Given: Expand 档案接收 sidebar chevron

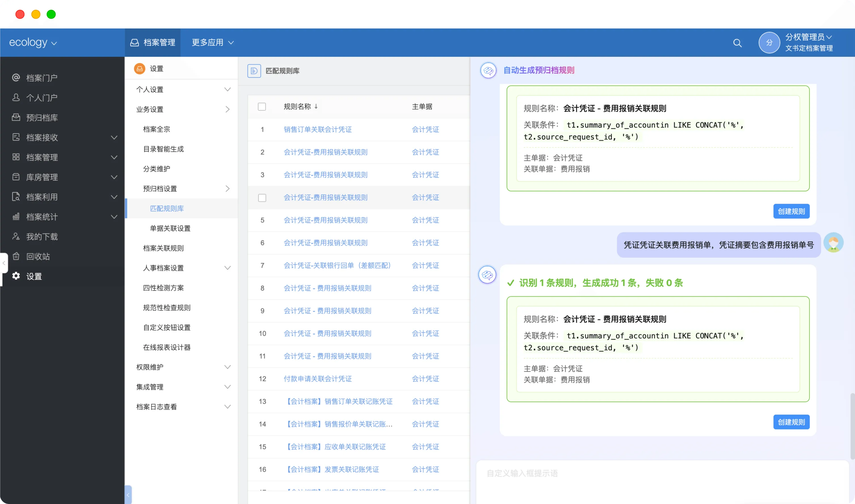Looking at the screenshot, I should pos(114,138).
